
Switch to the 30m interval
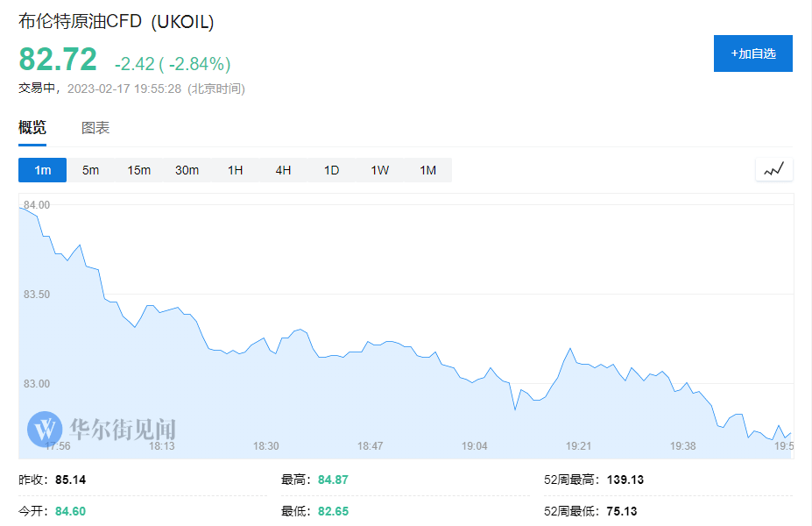click(186, 170)
